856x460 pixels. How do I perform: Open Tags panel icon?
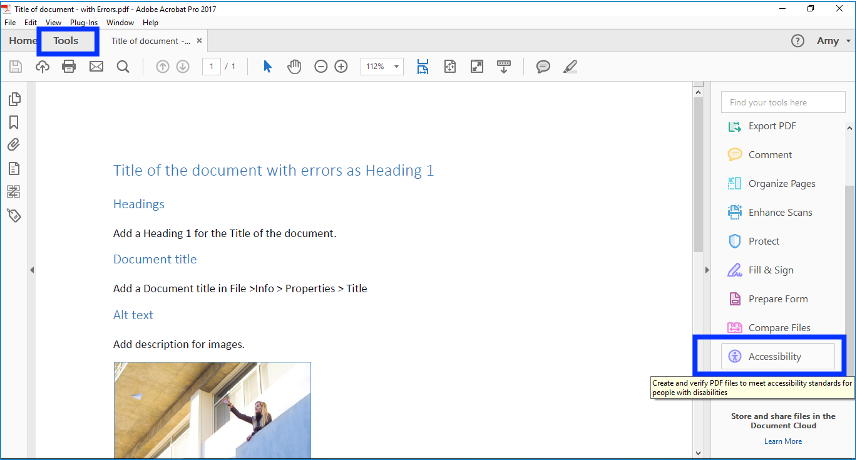(14, 216)
